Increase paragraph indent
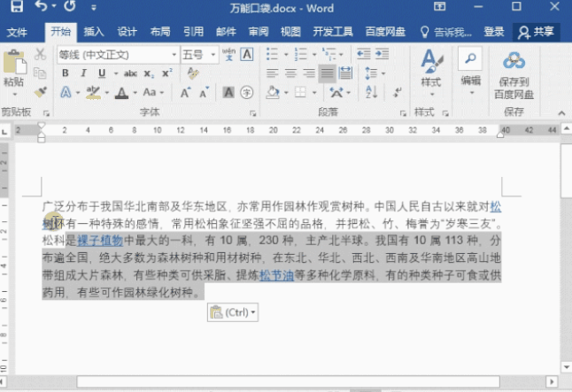The height and width of the screenshot is (392, 572). coord(382,54)
